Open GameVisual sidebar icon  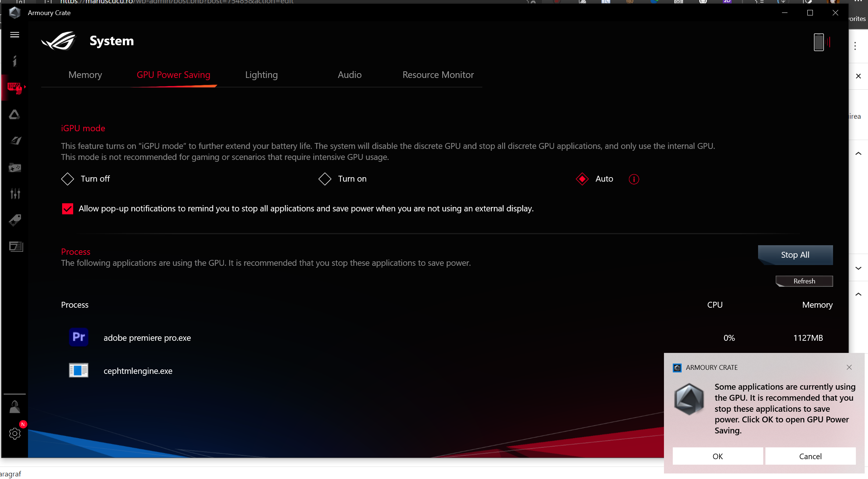pos(15,141)
